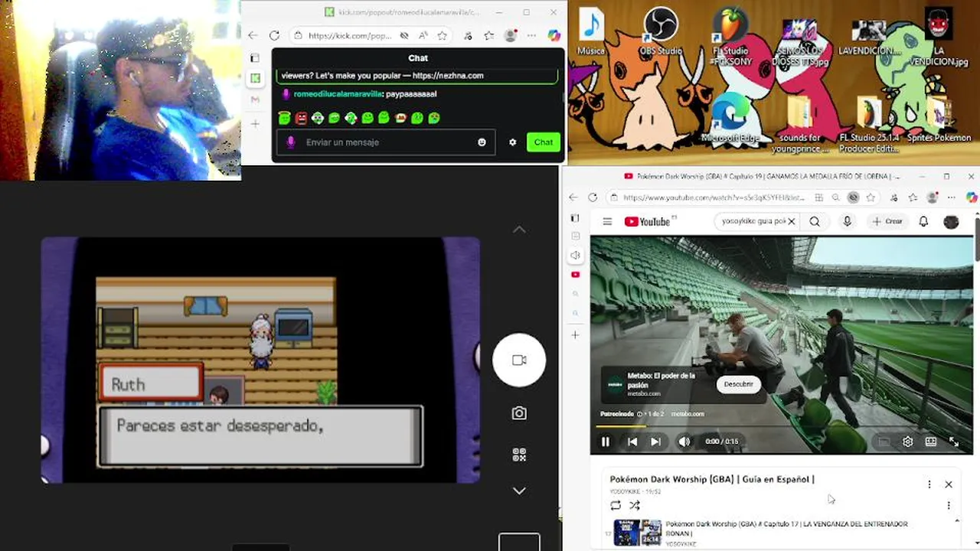Open the Música desktop shortcut
Screen dimensions: 980x551
pyautogui.click(x=591, y=33)
